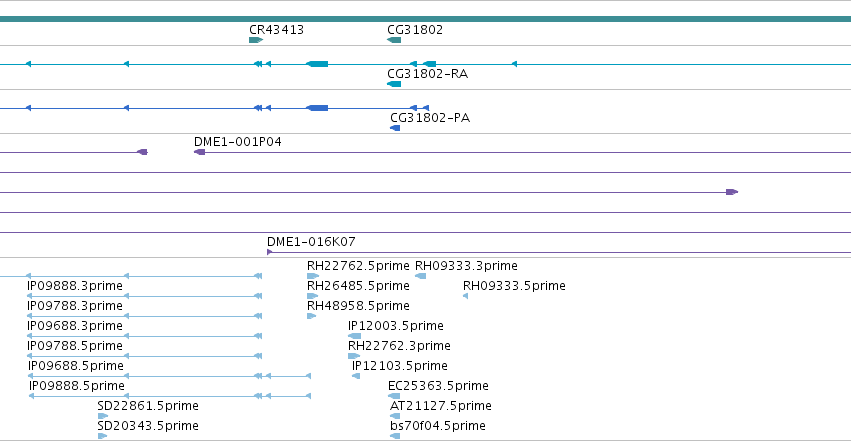Click the EC25363.5prime feature glyph
Screen dimensions: 851x441
[x=394, y=397]
